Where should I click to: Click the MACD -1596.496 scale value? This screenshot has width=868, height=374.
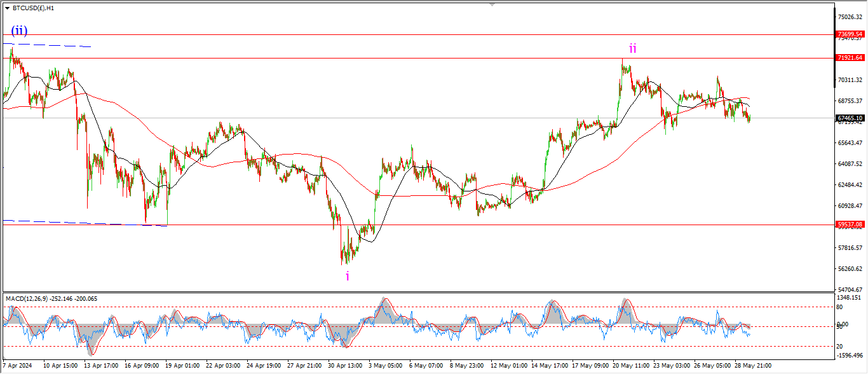pos(850,356)
